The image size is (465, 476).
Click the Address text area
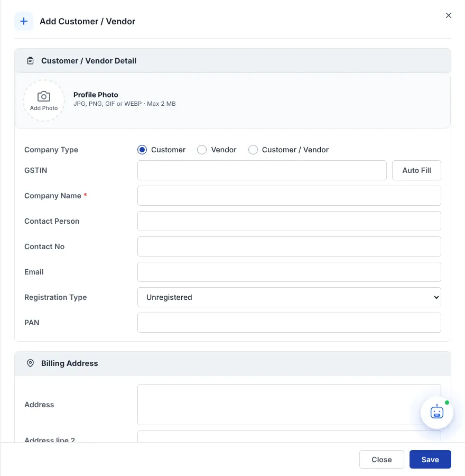coord(289,405)
